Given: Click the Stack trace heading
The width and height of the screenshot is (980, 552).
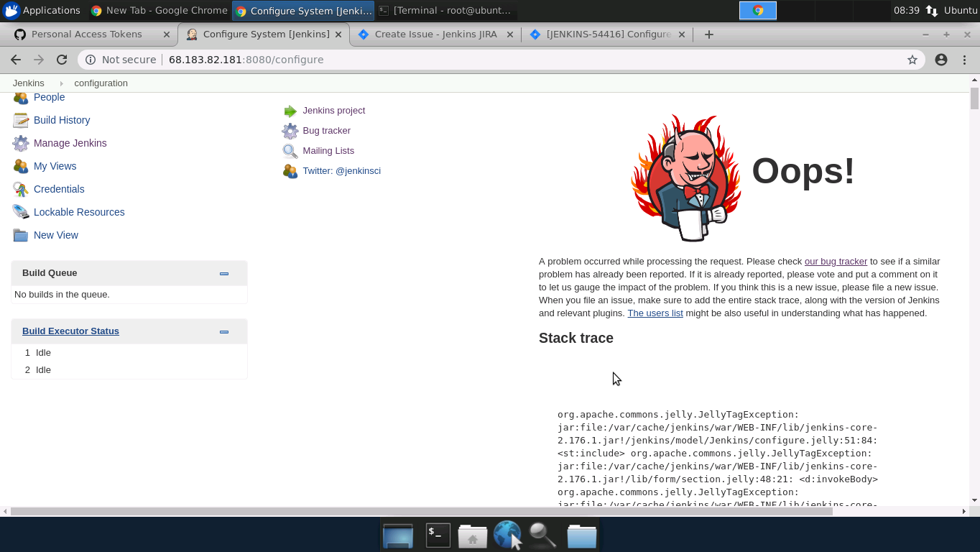Looking at the screenshot, I should tap(576, 338).
